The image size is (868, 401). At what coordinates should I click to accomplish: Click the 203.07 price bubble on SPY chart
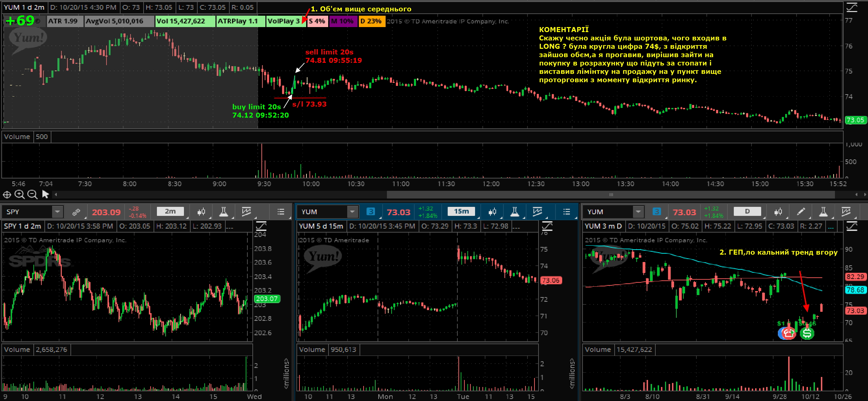(267, 299)
